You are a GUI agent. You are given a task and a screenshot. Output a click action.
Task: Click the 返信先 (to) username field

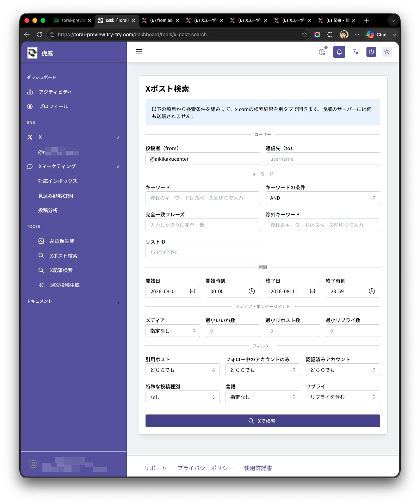(323, 159)
